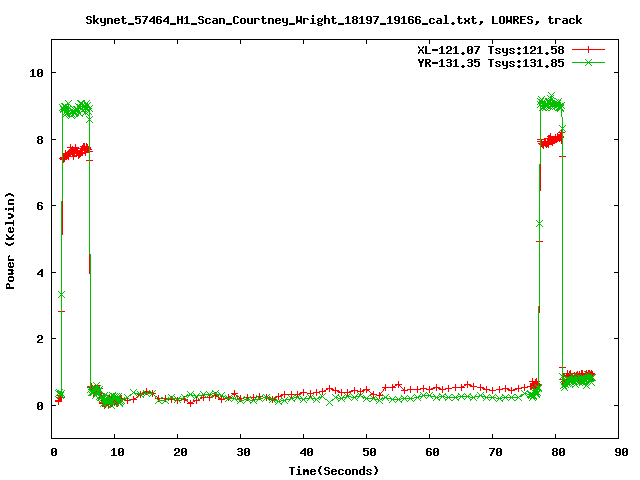Click x-axis tick label 20
Viewport: 640px width, 480px height.
(x=180, y=452)
